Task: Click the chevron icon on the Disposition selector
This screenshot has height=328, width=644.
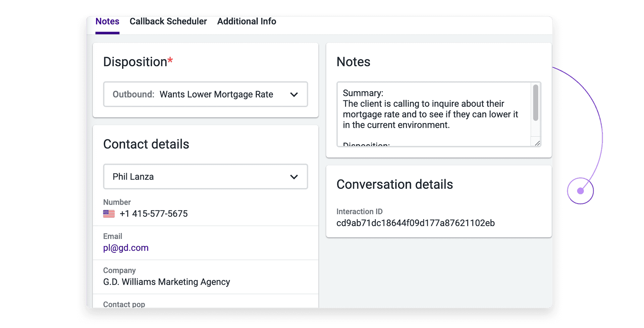Action: coord(294,94)
